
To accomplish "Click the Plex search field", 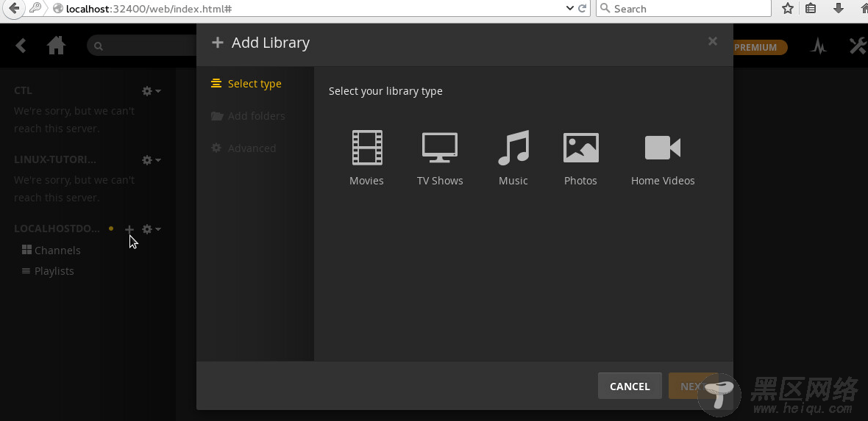I will [143, 46].
